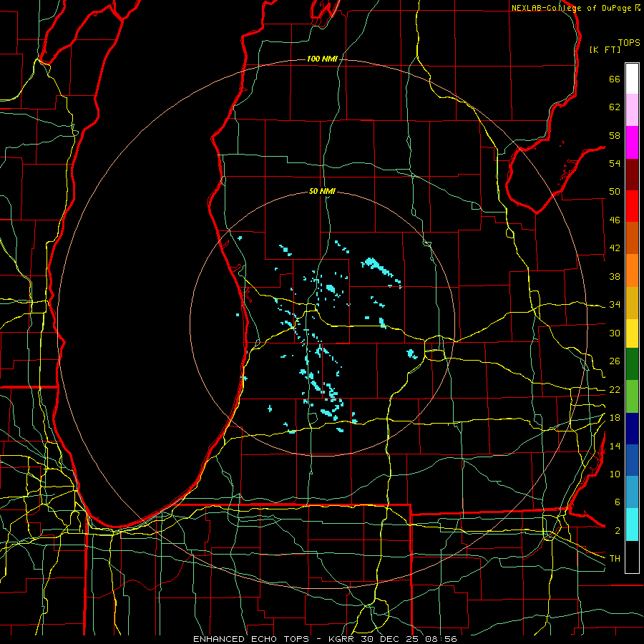Click the '34' legend value label

pos(615,305)
